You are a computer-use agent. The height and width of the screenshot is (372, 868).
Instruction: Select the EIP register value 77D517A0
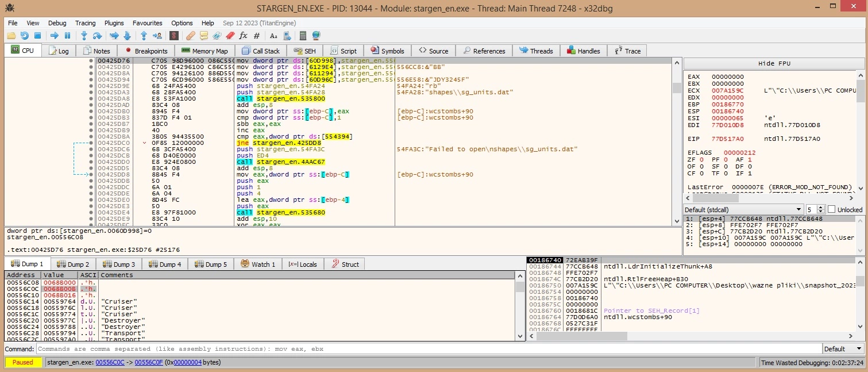pos(726,139)
